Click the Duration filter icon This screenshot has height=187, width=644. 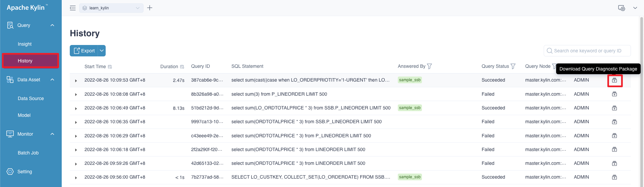(x=182, y=67)
